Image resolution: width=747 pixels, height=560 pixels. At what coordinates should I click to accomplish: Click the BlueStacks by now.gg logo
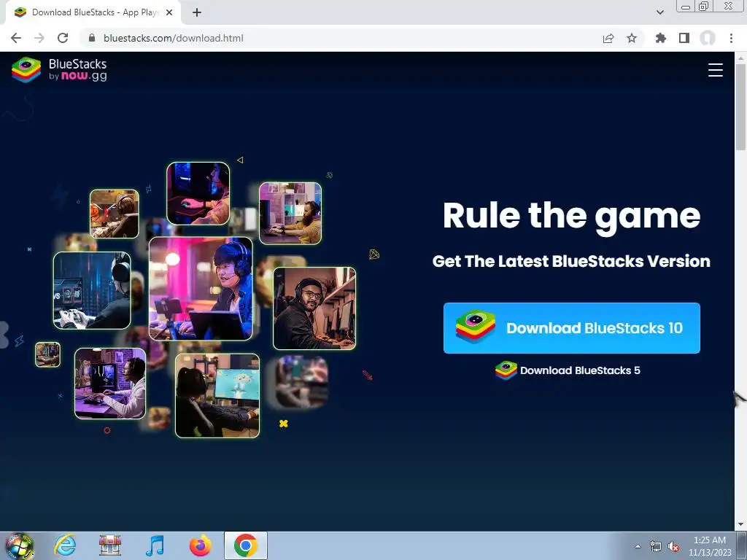click(60, 70)
